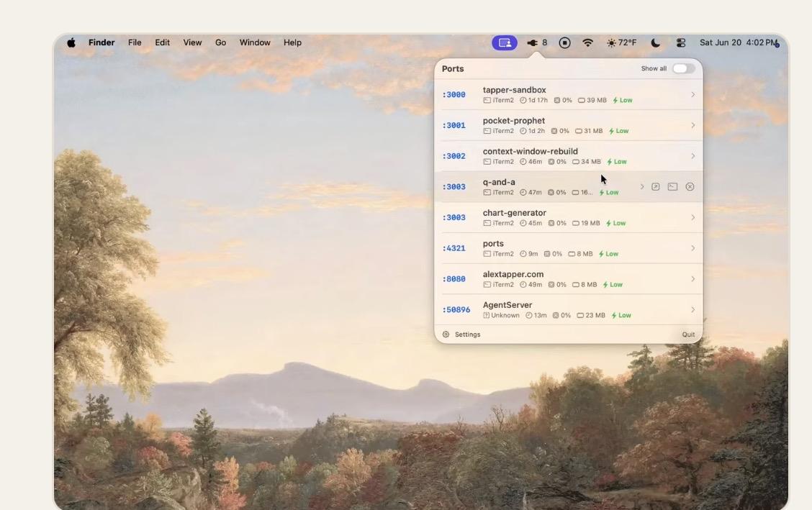
Task: Click the bolt icon in alextapper.com row
Action: (x=605, y=284)
